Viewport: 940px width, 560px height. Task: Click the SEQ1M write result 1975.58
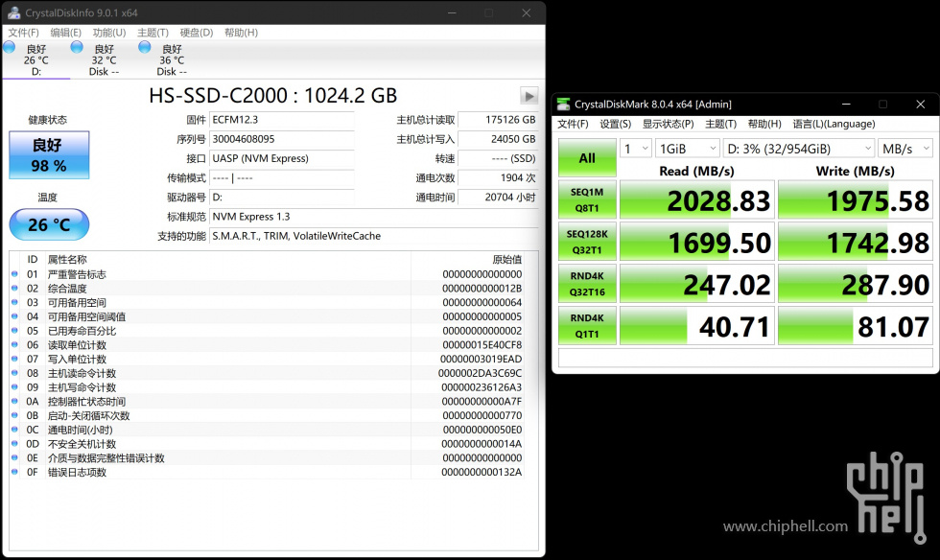[x=856, y=199]
